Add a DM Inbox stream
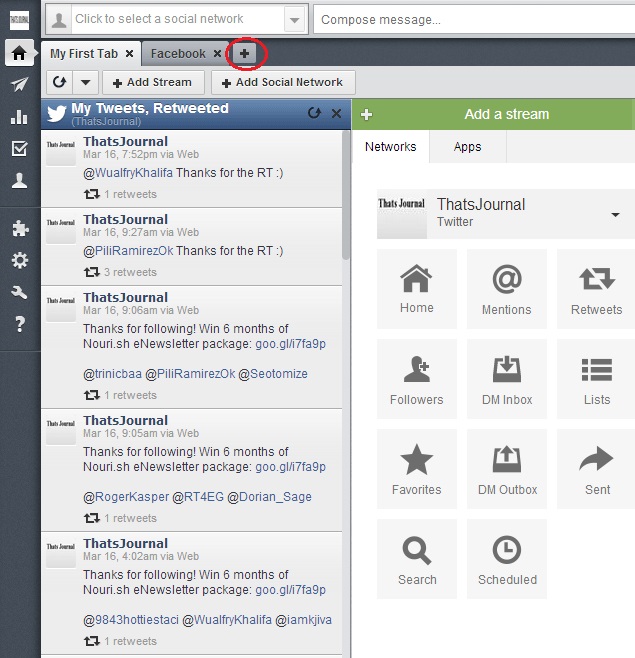 [x=507, y=379]
